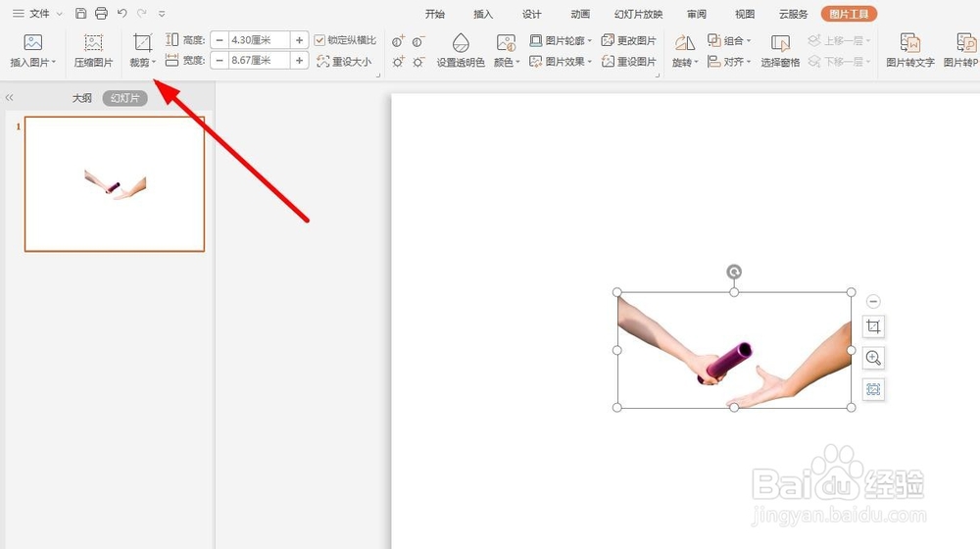The height and width of the screenshot is (549, 980).
Task: Toggle the 锁定纵横比 checkbox
Action: [x=319, y=40]
